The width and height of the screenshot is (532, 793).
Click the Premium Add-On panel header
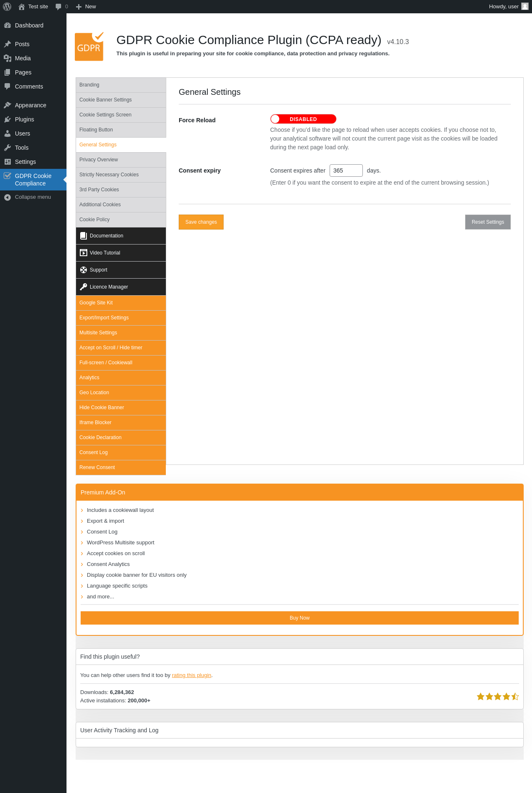pos(300,492)
